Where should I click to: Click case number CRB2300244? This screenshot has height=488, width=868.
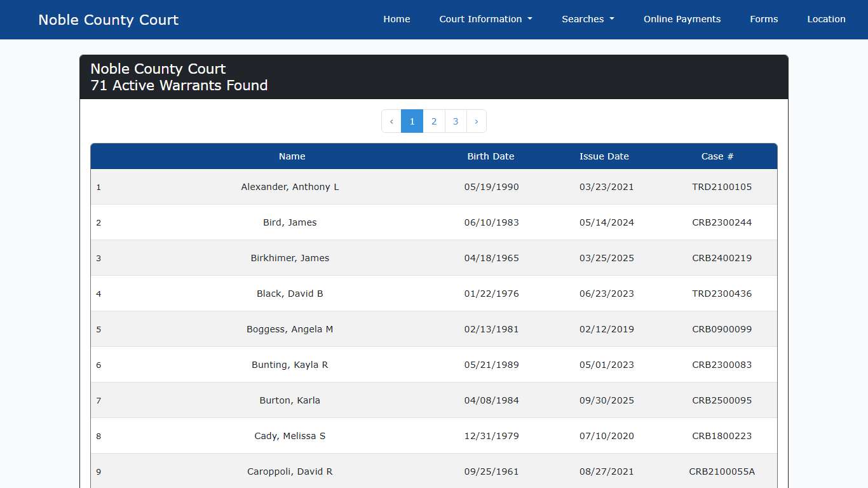(722, 222)
